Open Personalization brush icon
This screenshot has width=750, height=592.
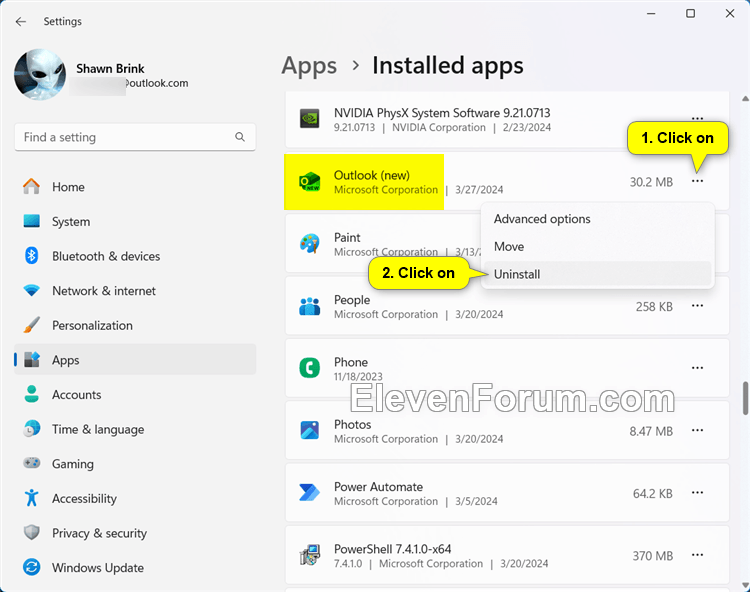point(32,325)
